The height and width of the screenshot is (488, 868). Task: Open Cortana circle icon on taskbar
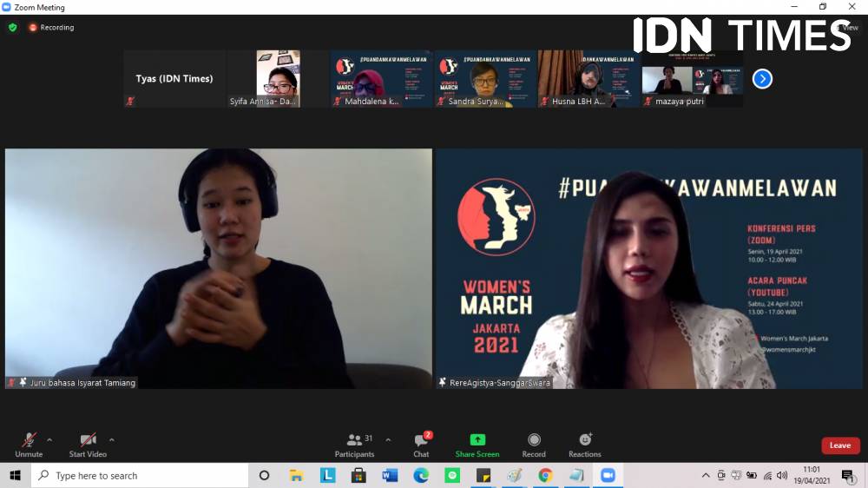click(x=264, y=475)
